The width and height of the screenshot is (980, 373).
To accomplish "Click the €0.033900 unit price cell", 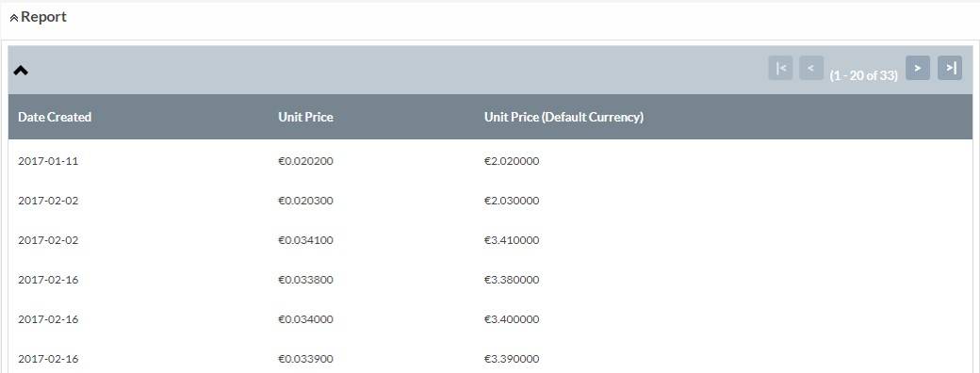I will pos(305,359).
